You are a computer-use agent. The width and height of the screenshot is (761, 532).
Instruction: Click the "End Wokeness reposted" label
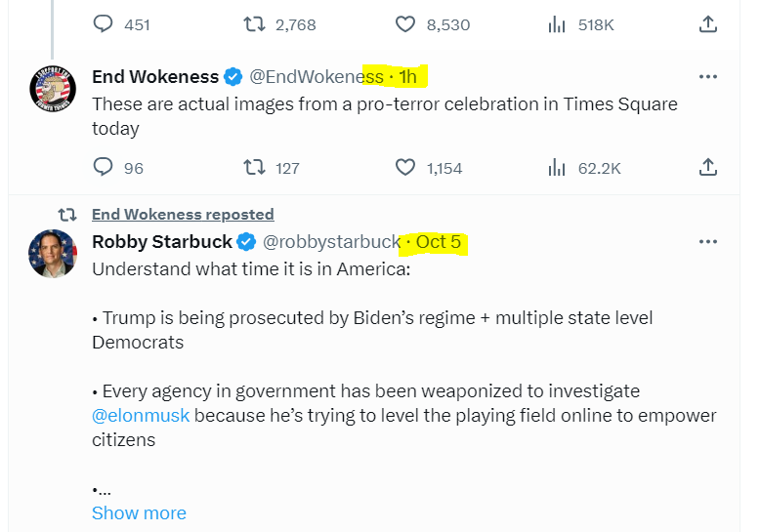(x=183, y=214)
